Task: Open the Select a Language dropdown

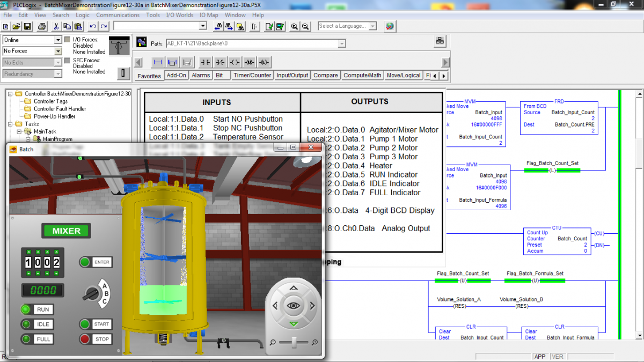Action: (x=373, y=26)
